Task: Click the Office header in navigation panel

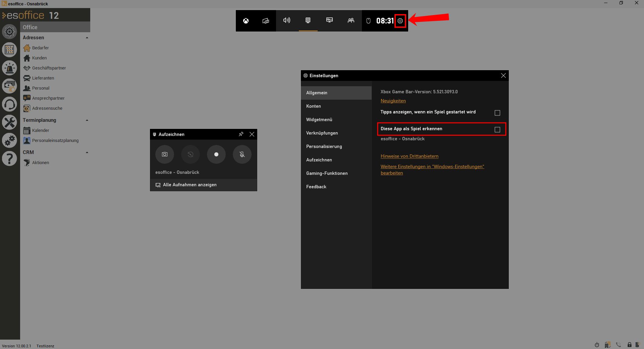Action: (x=55, y=27)
